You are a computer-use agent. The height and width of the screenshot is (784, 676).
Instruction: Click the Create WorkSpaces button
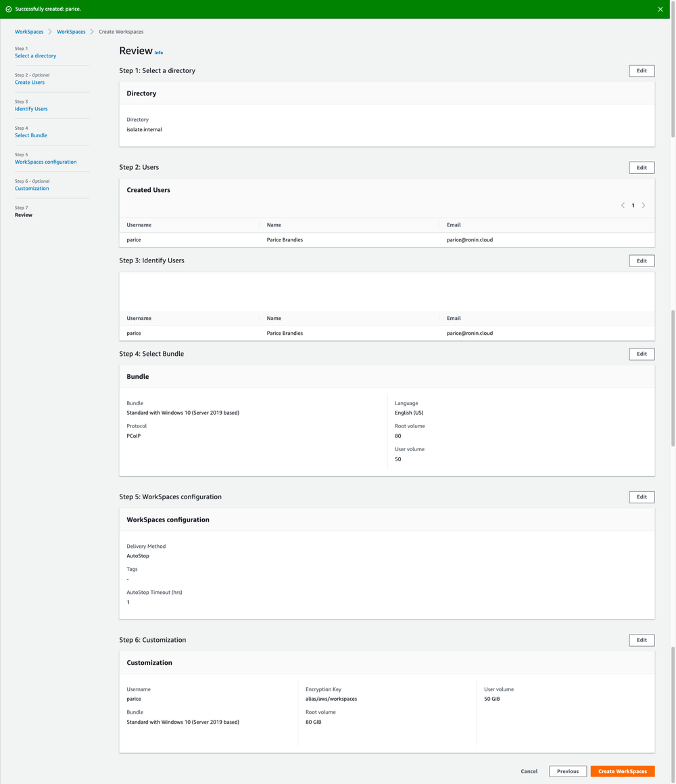click(622, 771)
